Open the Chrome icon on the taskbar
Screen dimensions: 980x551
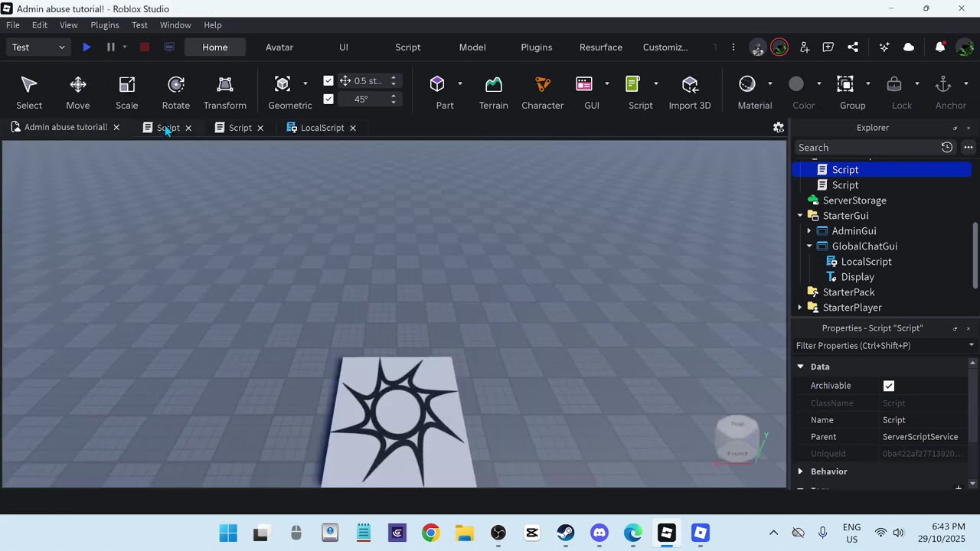coord(431,533)
